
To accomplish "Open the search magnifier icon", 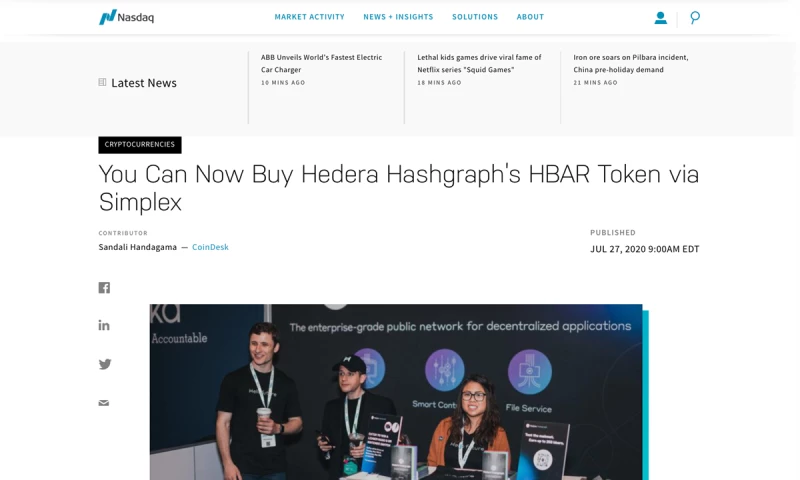I will [695, 18].
